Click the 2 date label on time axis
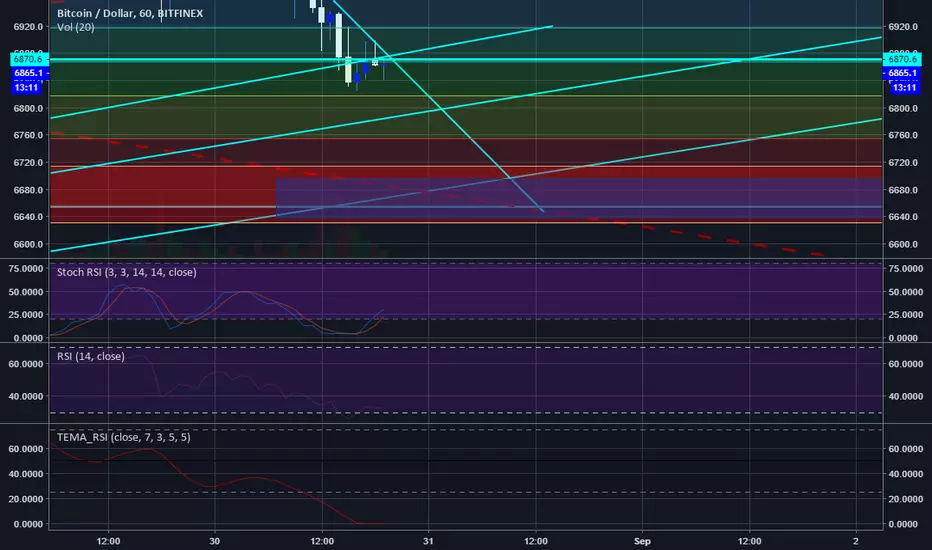 [856, 541]
